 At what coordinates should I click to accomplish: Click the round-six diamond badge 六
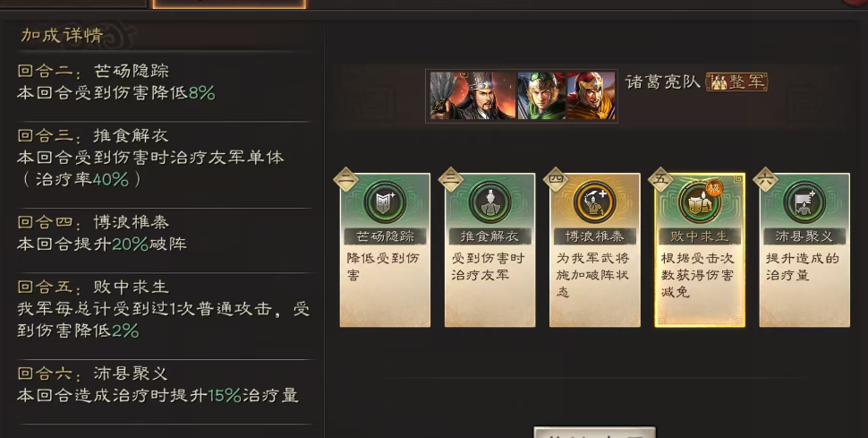(766, 179)
